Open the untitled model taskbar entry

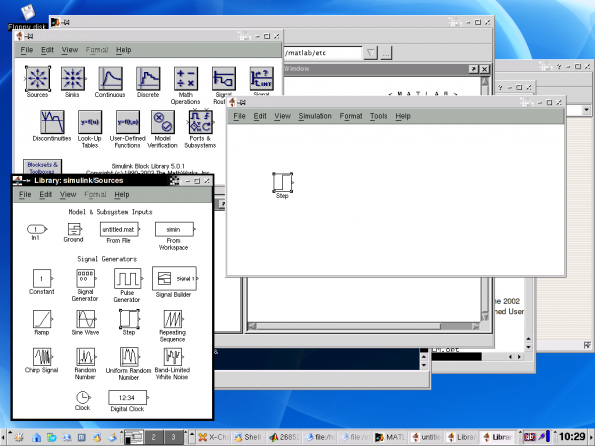pyautogui.click(x=426, y=437)
